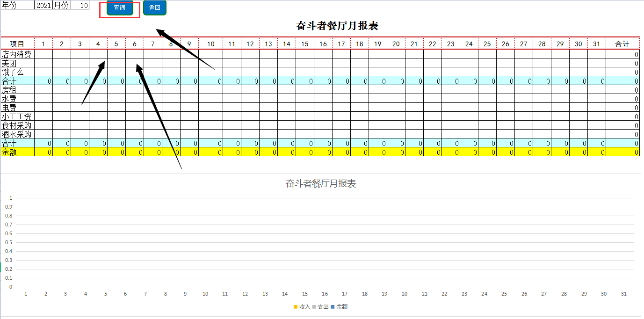This screenshot has height=319, width=644.
Task: Select the 店内消费 cell under day 4
Action: pos(98,54)
